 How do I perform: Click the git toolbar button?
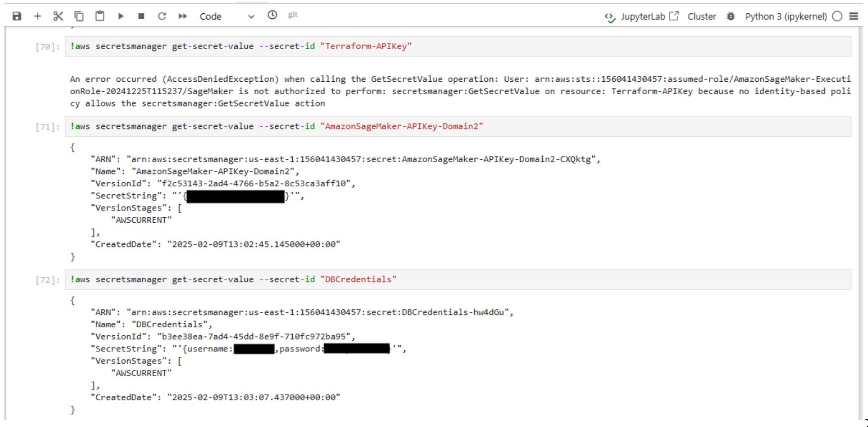(x=293, y=15)
